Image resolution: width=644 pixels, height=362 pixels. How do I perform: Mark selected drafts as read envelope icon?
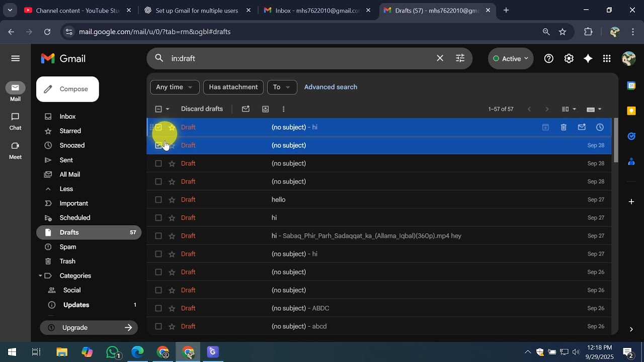pyautogui.click(x=246, y=109)
